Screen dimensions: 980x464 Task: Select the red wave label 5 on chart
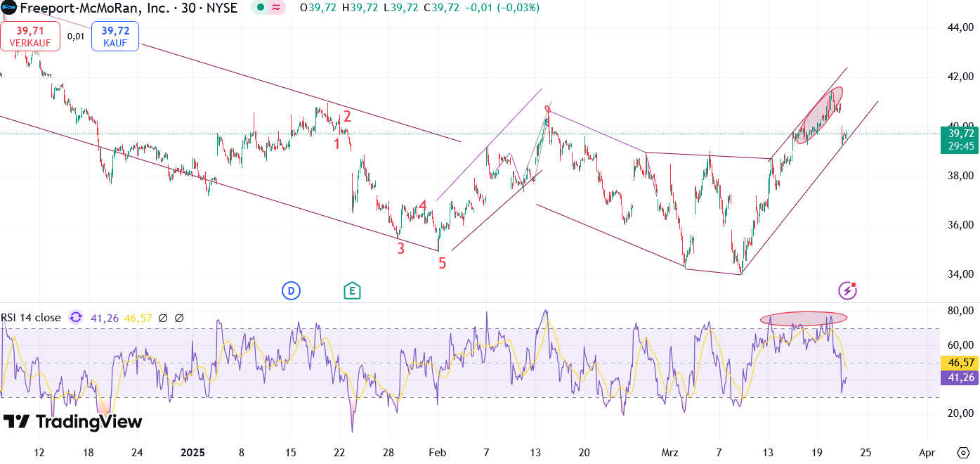(x=443, y=264)
